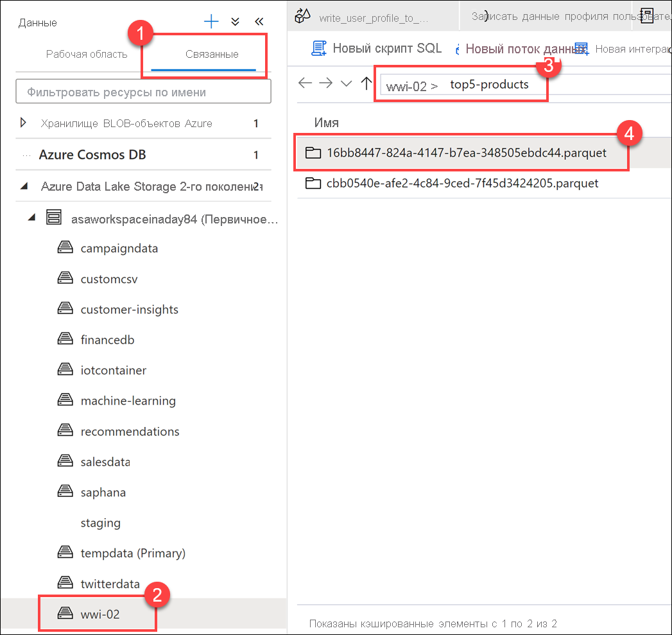Click the machine-learning container icon
This screenshot has width=672, height=635.
tap(65, 399)
